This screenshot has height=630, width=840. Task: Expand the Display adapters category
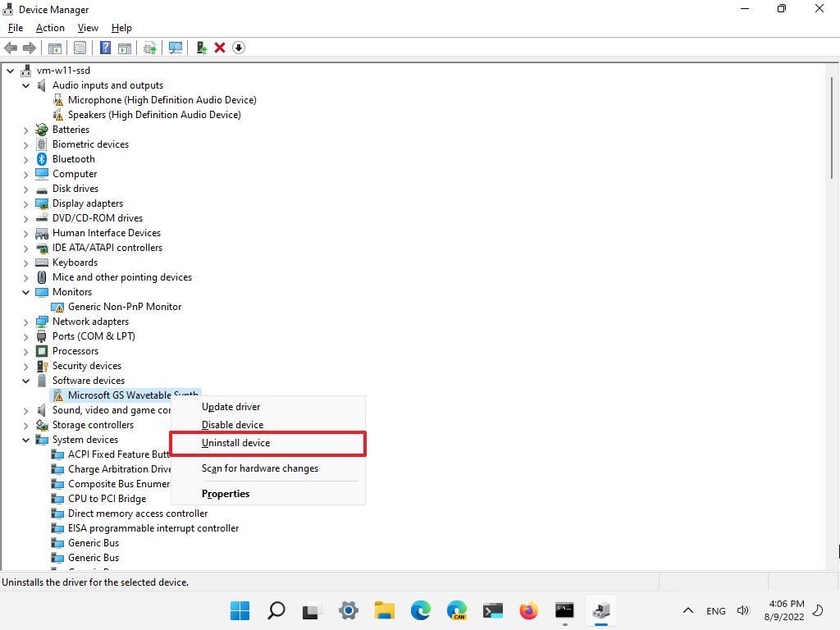pyautogui.click(x=25, y=203)
